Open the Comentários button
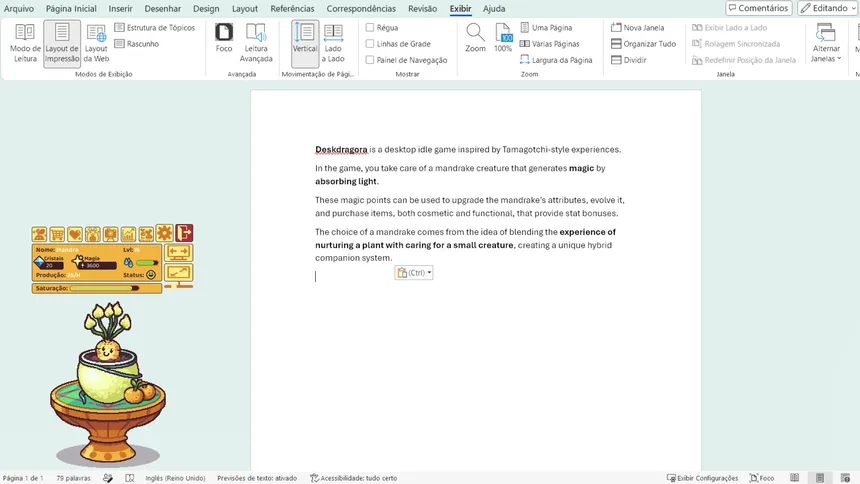 [759, 8]
